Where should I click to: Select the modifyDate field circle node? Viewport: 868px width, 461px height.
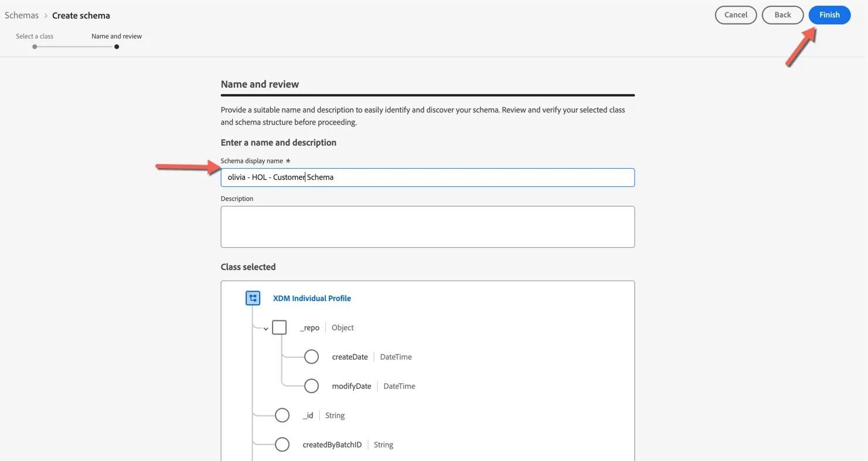click(x=312, y=386)
